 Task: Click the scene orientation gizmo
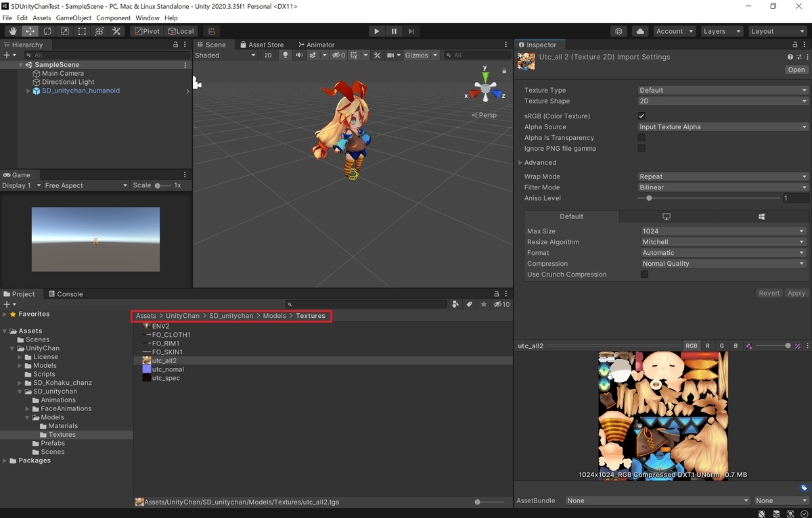pos(485,87)
